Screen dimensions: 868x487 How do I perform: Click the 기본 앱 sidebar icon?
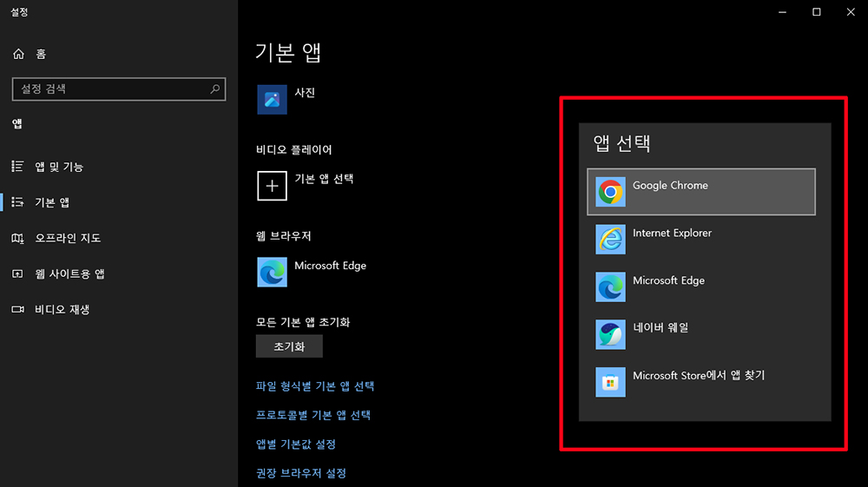click(x=17, y=202)
